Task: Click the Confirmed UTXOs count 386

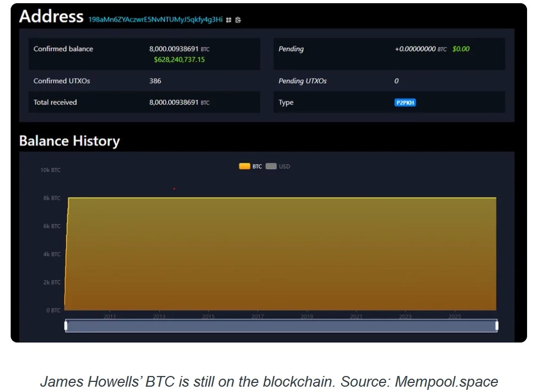Action: click(x=155, y=81)
